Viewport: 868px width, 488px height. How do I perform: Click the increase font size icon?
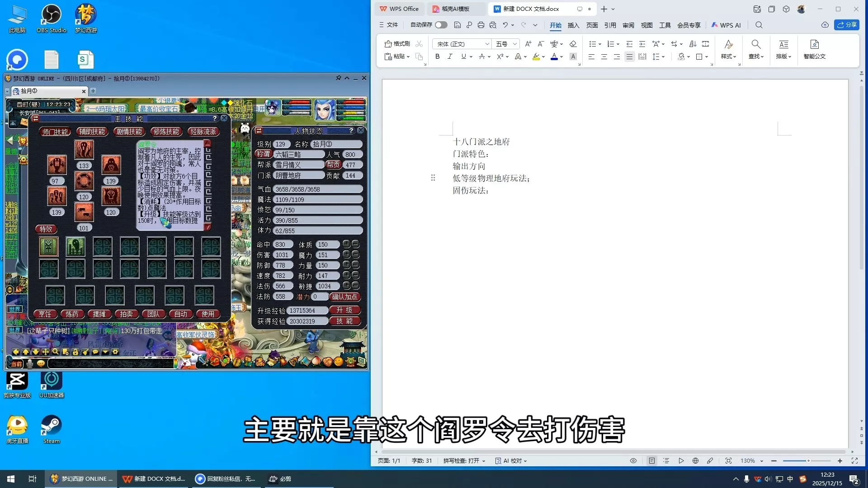coord(528,44)
